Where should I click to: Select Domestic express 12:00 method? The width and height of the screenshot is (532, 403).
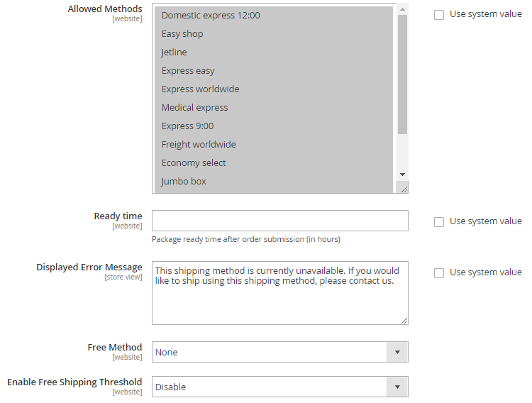tap(211, 15)
